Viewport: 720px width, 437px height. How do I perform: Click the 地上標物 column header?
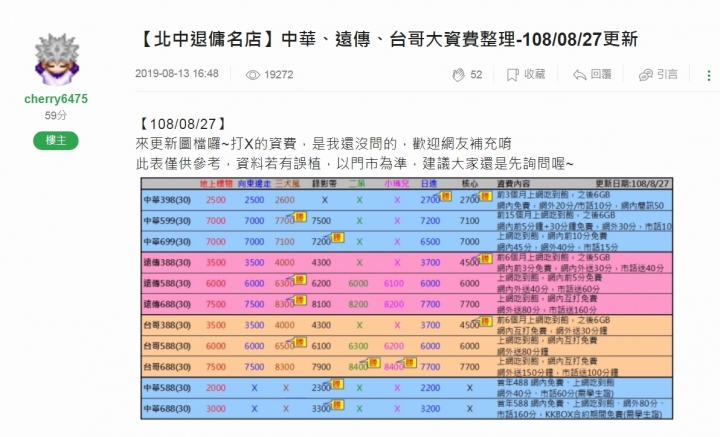click(x=216, y=184)
